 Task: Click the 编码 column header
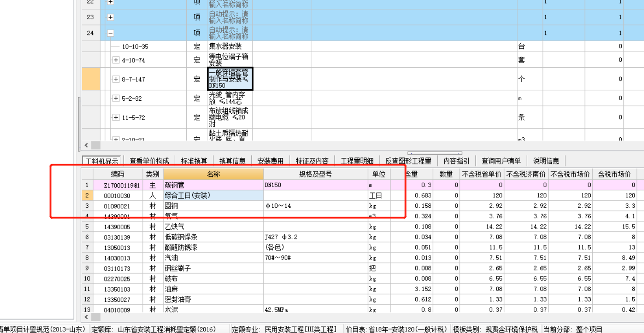[118, 174]
